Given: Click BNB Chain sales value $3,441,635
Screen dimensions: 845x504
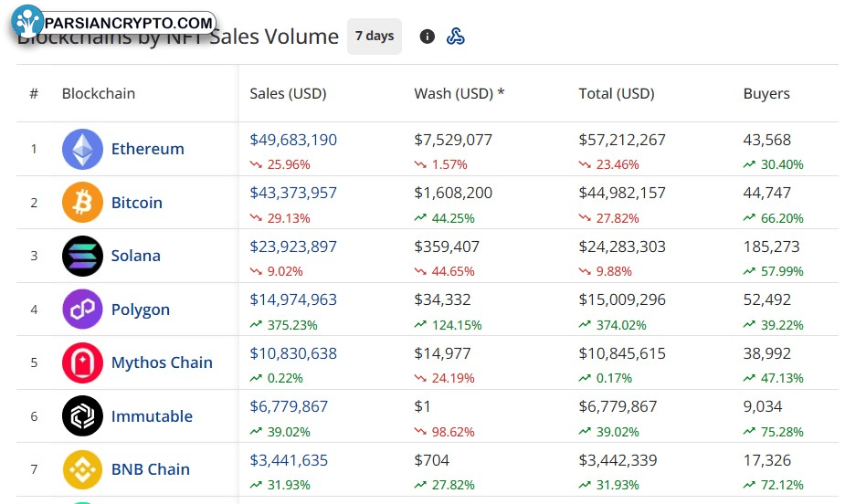Looking at the screenshot, I should (x=289, y=460).
